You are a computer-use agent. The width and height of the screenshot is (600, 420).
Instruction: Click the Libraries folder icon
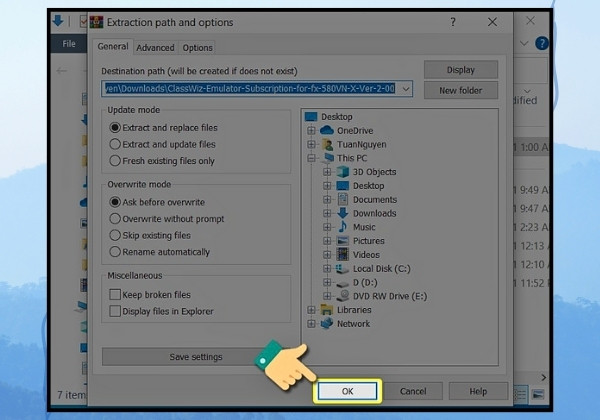327,309
